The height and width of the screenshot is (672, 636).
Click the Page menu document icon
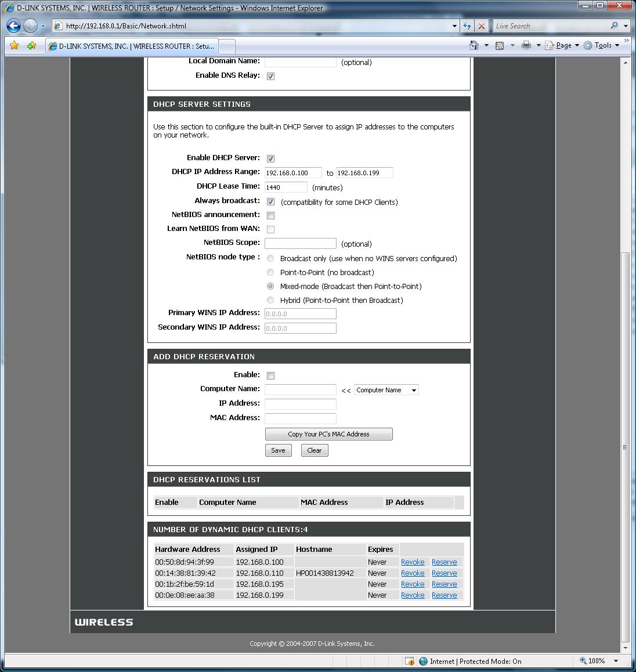tap(549, 45)
